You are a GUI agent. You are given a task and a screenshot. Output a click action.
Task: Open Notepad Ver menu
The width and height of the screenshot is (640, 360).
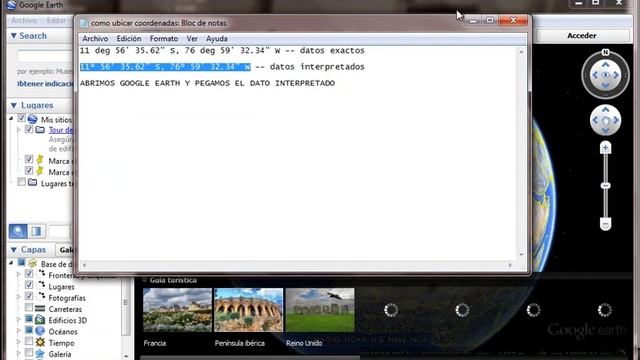tap(192, 39)
